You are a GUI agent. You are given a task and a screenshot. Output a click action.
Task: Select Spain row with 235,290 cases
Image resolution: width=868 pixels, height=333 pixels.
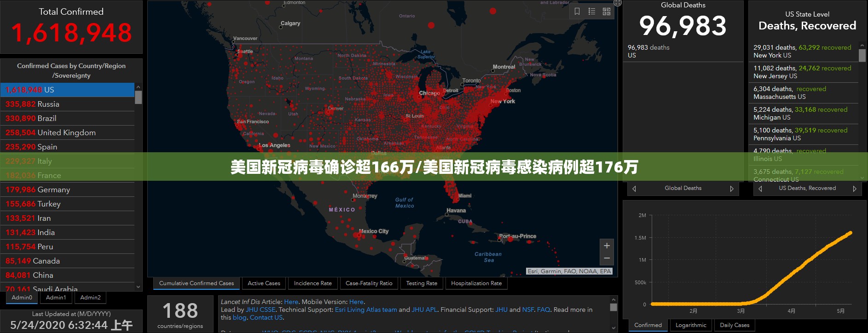(68, 147)
